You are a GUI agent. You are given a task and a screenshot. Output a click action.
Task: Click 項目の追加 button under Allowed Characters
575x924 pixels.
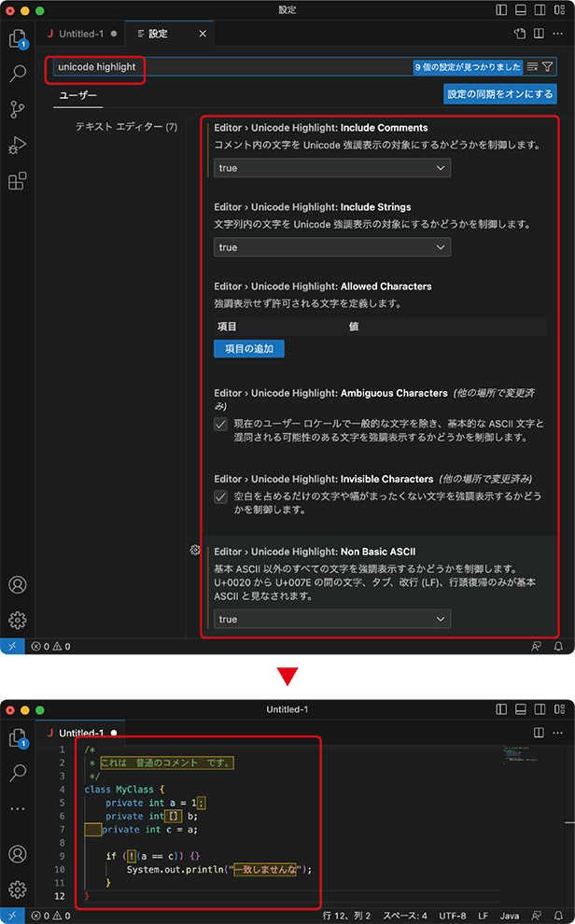248,348
